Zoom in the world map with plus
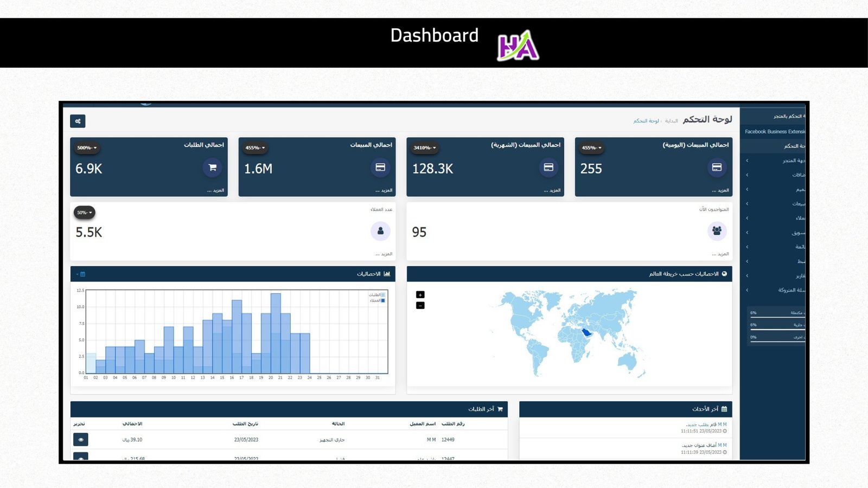Screen dimensions: 868x488 tap(420, 295)
